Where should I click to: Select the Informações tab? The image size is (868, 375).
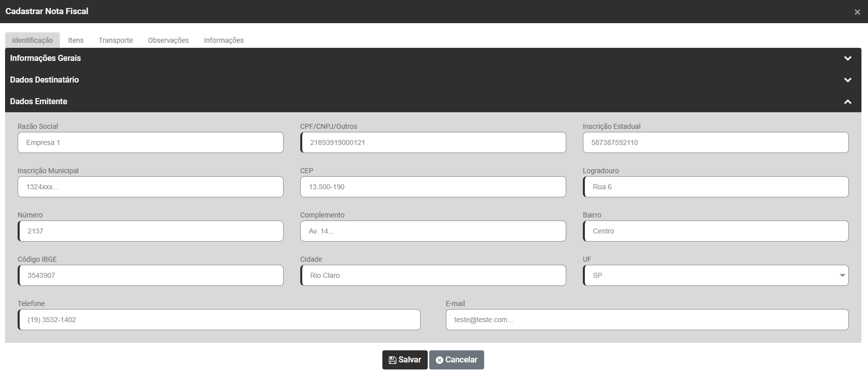(x=224, y=40)
